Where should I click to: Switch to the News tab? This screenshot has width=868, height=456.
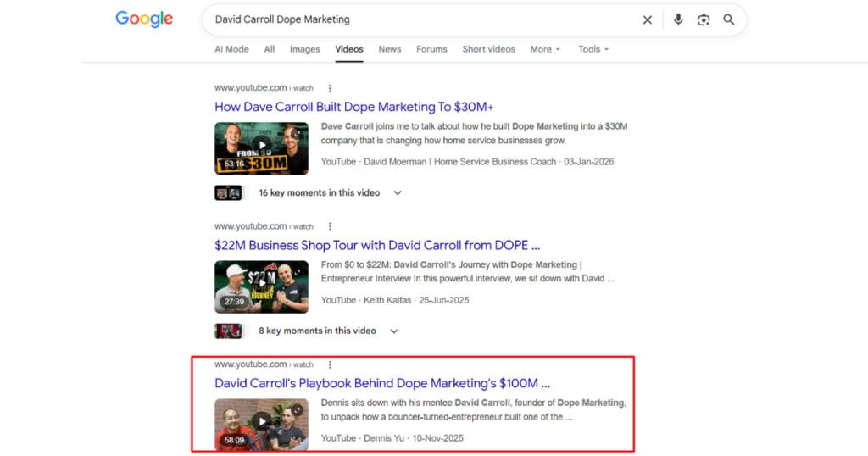[390, 49]
